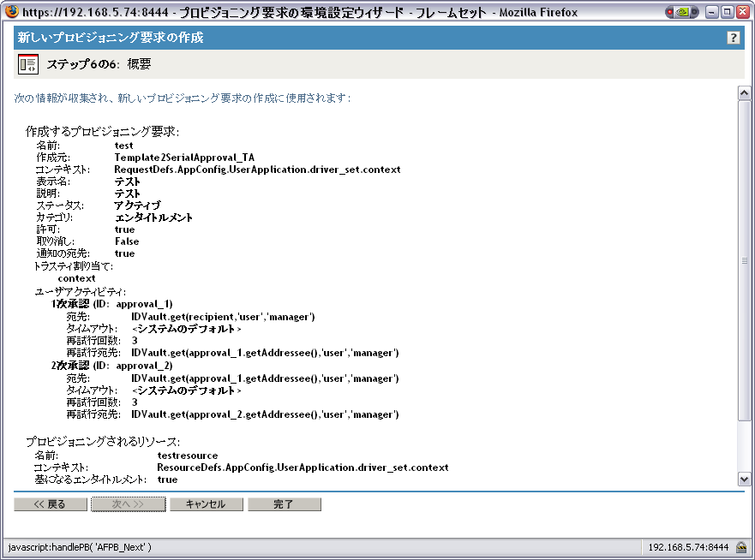The height and width of the screenshot is (560, 755).
Task: Click the RequestDefs context path text
Action: pyautogui.click(x=258, y=170)
